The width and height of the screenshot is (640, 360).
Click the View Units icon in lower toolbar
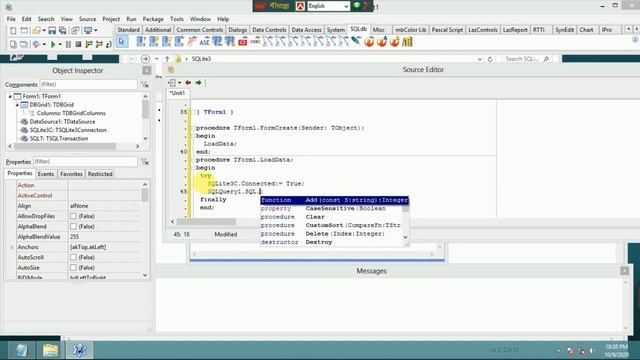(x=13, y=44)
